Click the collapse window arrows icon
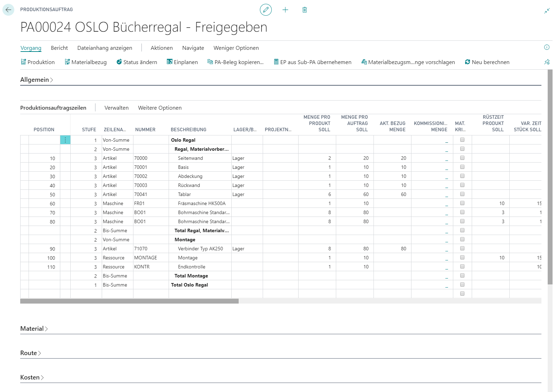Viewport: 555px width, 392px height. 547,11
